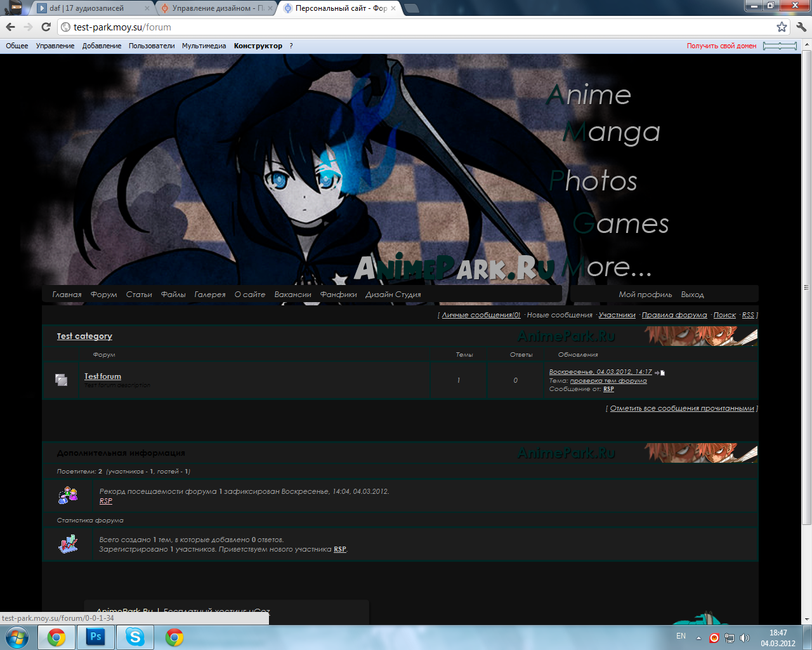812x650 pixels.
Task: Open the 'Test category' heading link
Action: (84, 336)
